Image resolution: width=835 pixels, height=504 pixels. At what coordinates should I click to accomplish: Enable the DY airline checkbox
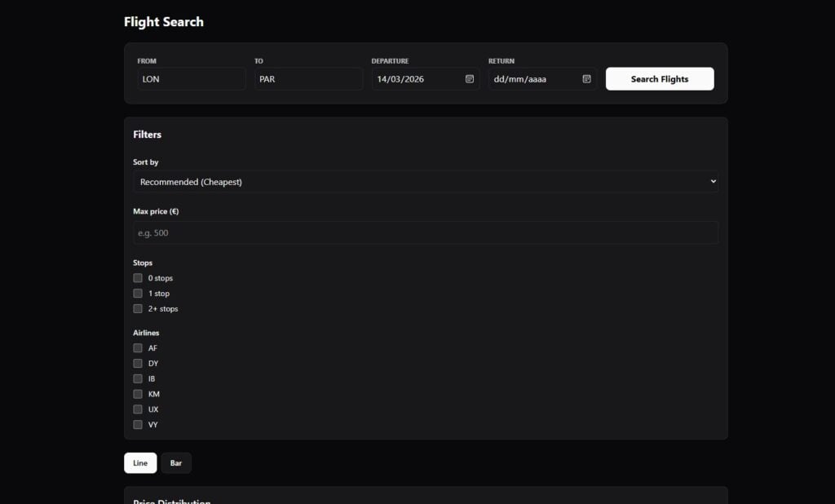pos(138,364)
